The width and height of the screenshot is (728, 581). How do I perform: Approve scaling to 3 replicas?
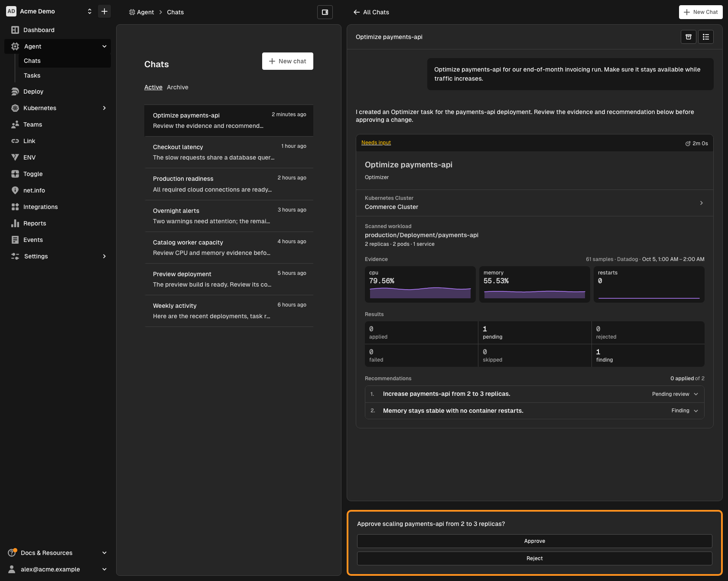click(x=535, y=541)
